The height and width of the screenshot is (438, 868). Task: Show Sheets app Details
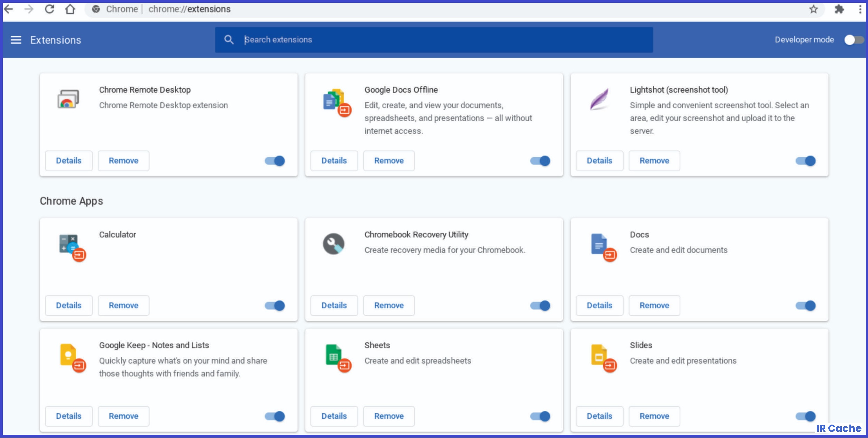pyautogui.click(x=334, y=416)
